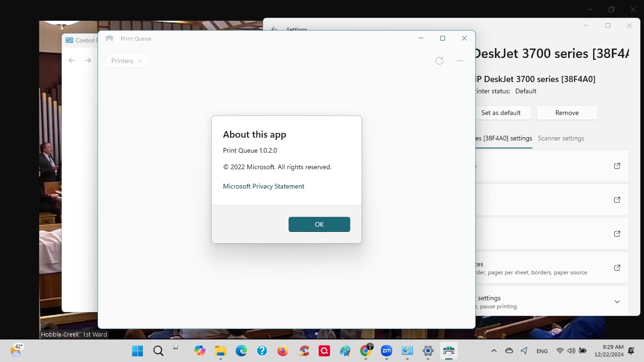Image resolution: width=644 pixels, height=362 pixels.
Task: Go back in the Settings window
Action: click(274, 29)
